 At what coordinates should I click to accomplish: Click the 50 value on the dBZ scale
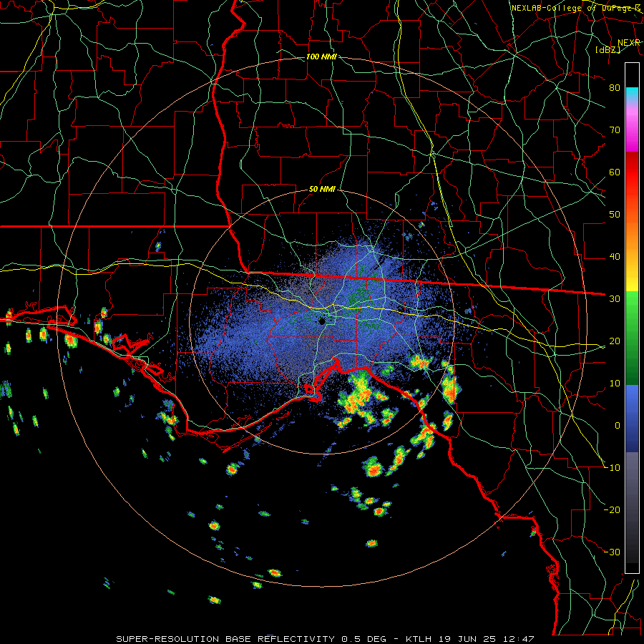(x=615, y=215)
